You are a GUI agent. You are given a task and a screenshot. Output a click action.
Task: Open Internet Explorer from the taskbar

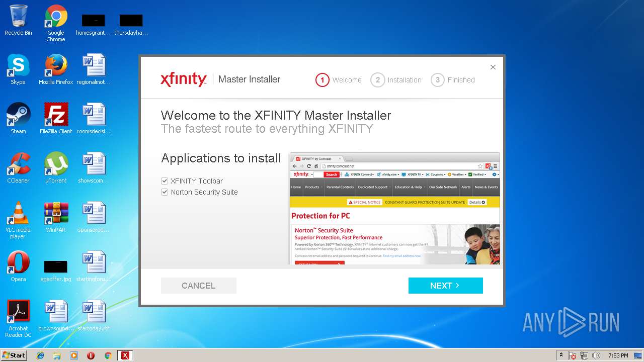click(x=40, y=355)
